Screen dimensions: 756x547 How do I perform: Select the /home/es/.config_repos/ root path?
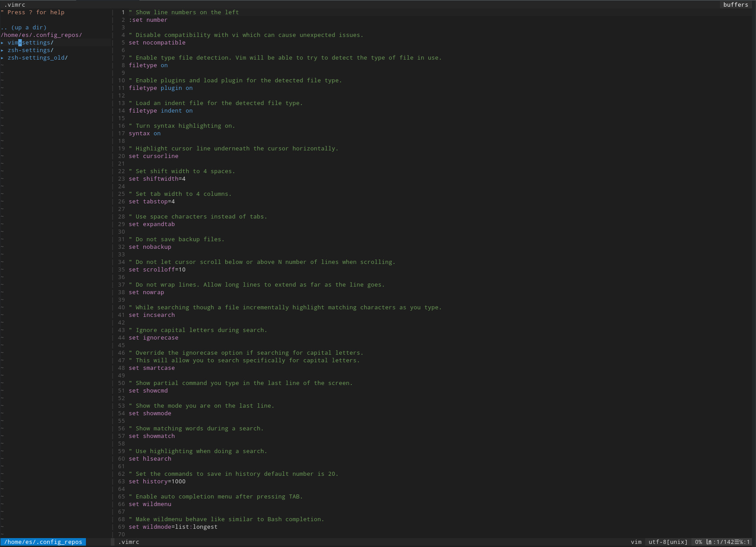coord(41,35)
